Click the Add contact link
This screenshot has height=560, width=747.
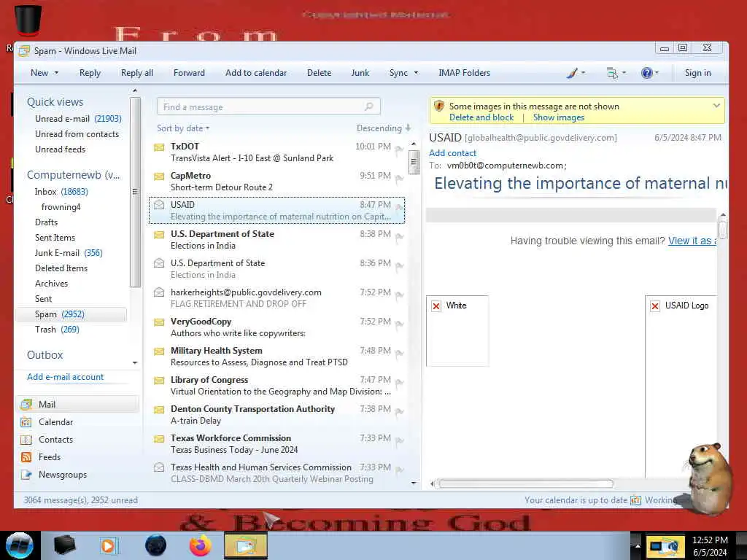[x=452, y=153]
